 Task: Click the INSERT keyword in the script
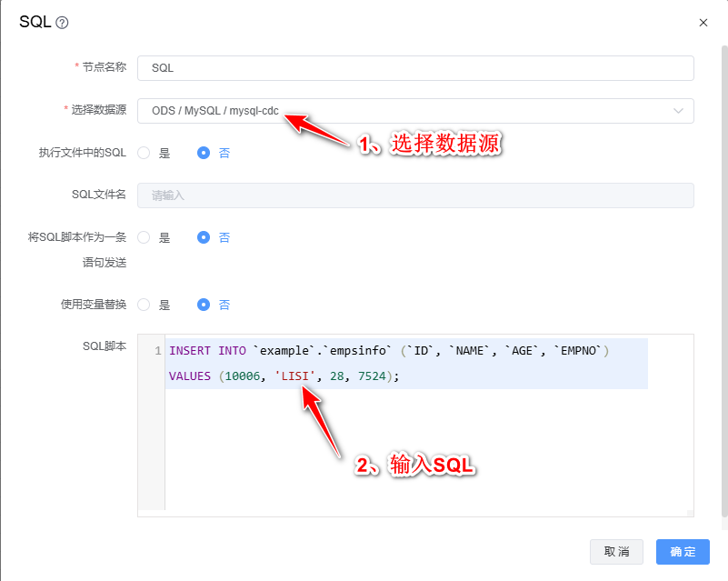pos(189,351)
